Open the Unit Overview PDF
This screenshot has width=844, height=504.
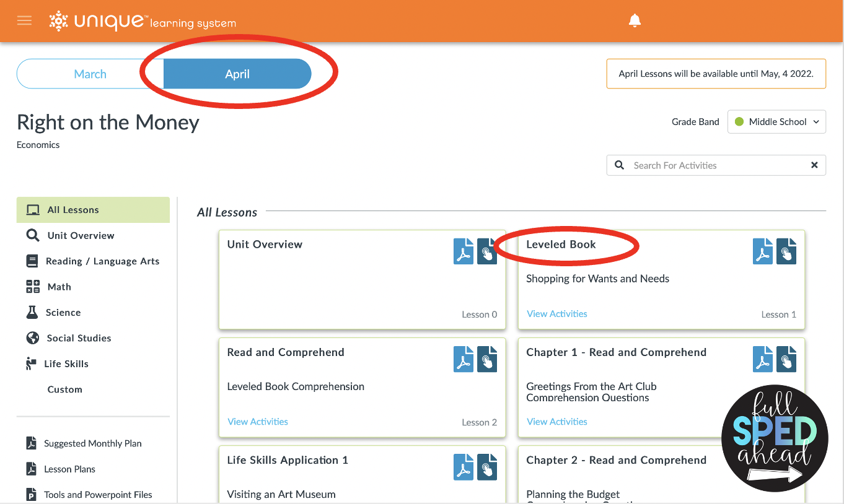point(463,251)
